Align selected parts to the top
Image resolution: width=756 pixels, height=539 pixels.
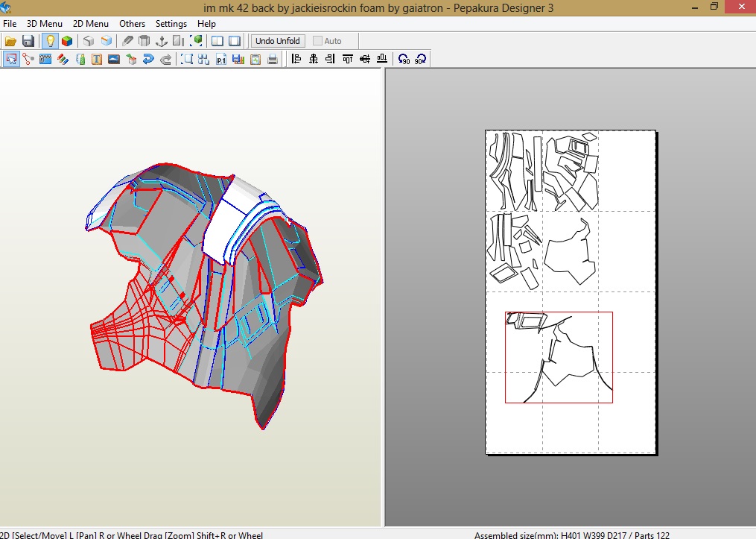[x=348, y=59]
